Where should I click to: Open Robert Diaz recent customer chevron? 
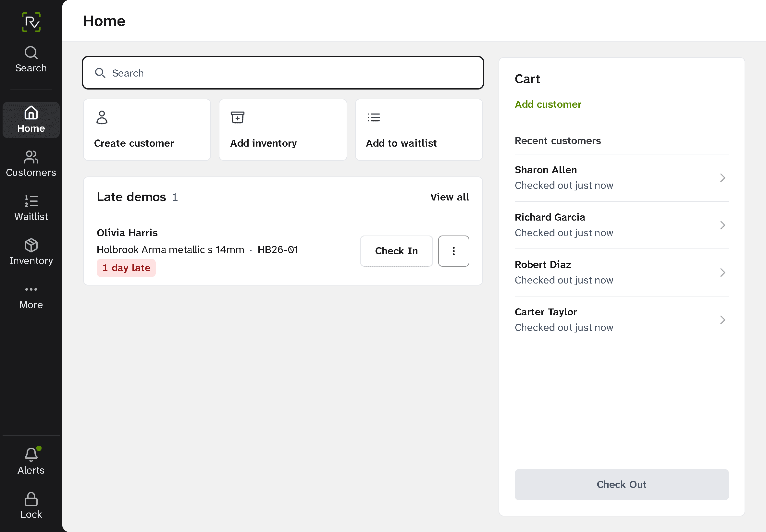(x=722, y=272)
